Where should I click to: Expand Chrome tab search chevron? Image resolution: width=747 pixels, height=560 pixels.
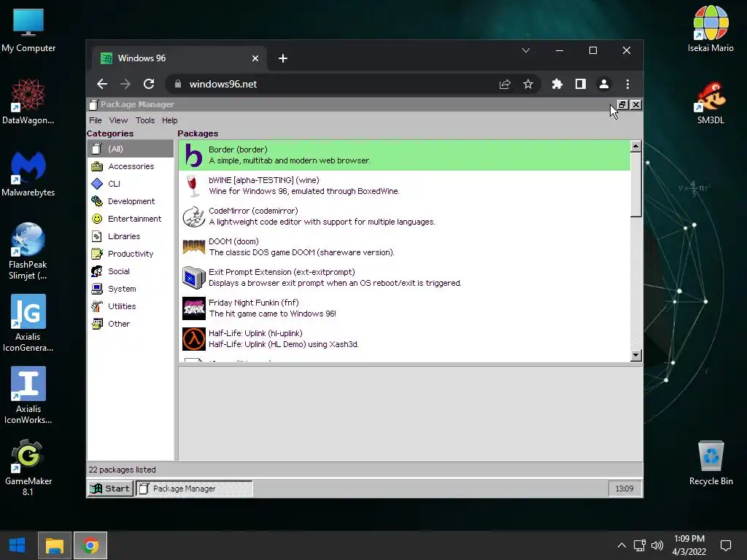(x=526, y=50)
